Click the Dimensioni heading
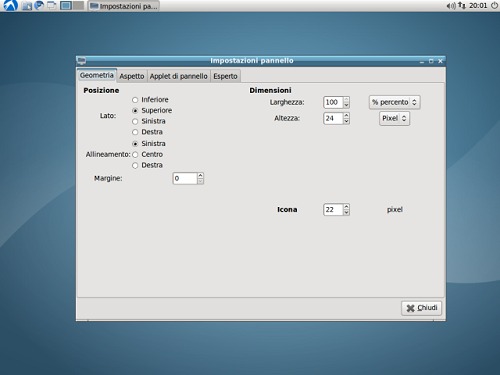 270,90
